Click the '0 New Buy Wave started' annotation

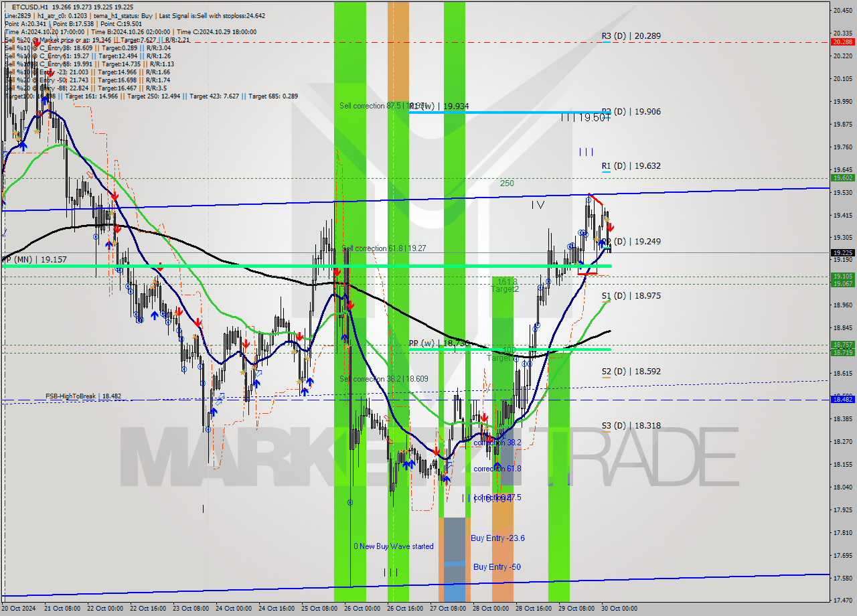[x=394, y=546]
